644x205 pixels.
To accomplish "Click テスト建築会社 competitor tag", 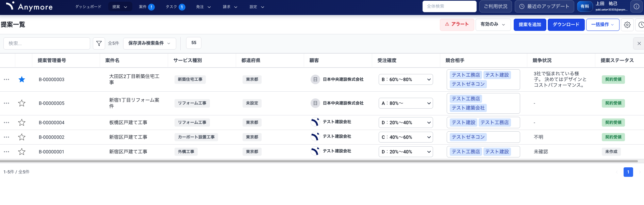I will coord(468,108).
